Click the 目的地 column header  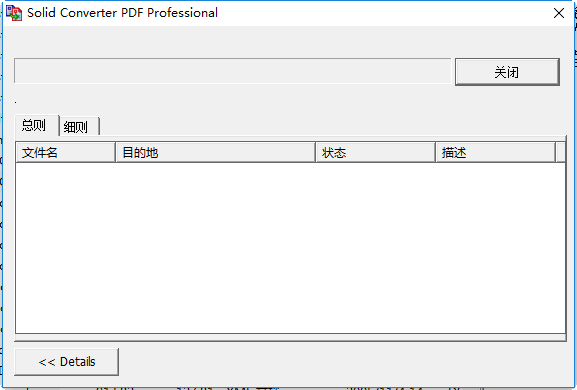[x=215, y=152]
